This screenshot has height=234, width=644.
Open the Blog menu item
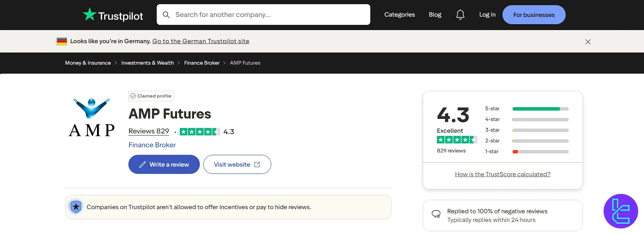[435, 15]
